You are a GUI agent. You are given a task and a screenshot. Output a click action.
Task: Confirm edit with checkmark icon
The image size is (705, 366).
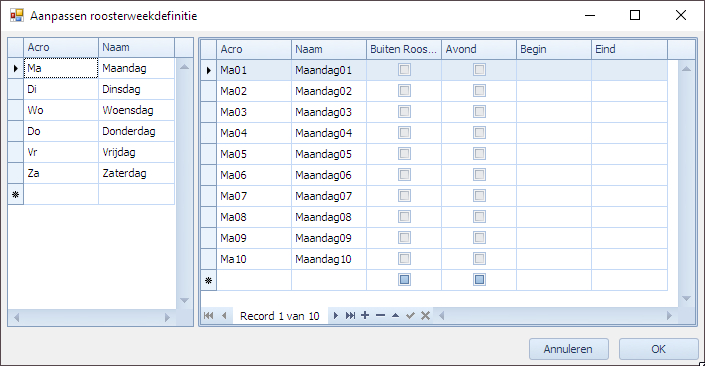[x=410, y=316]
